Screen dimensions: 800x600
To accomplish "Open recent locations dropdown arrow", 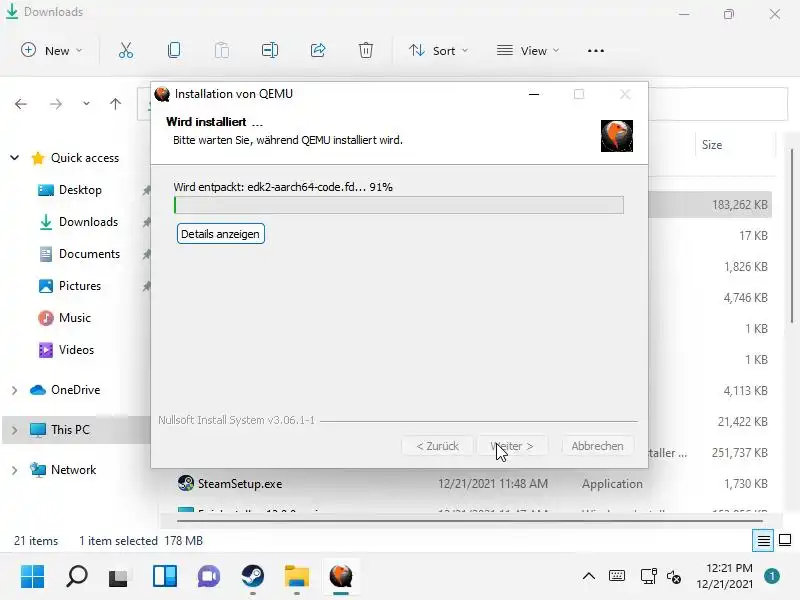I will [86, 104].
